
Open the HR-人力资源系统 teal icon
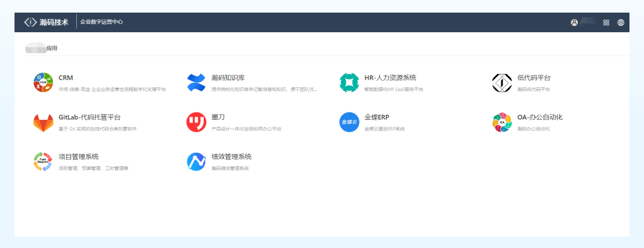(349, 83)
